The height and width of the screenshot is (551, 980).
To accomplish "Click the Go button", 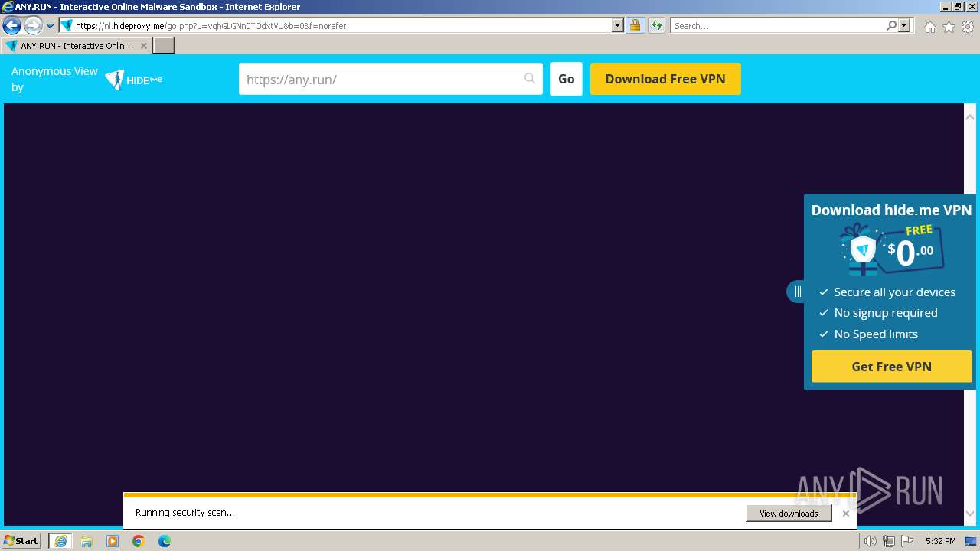I will coord(567,79).
